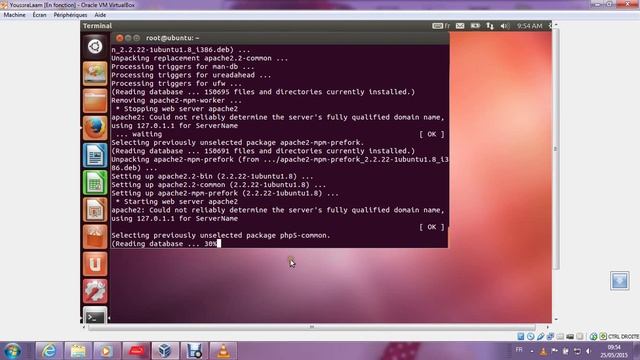Image resolution: width=640 pixels, height=360 pixels.
Task: Open Windows volume speaker tray icon
Action: coord(589,351)
